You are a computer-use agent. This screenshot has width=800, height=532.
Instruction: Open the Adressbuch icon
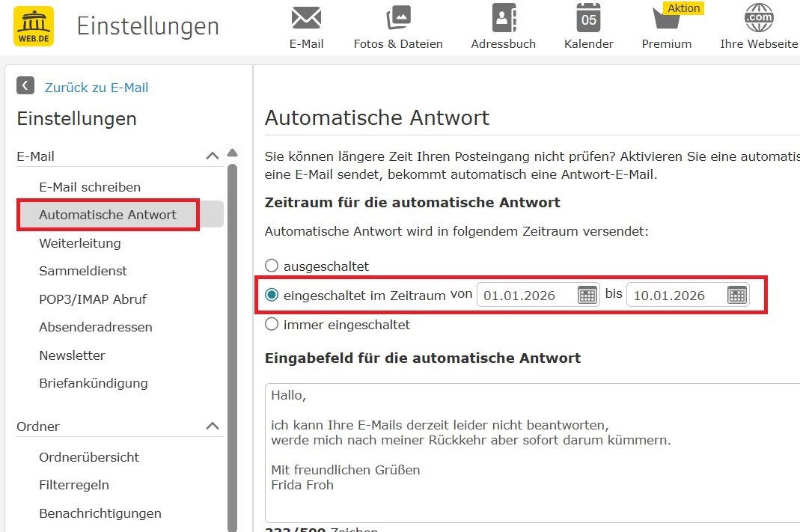(x=503, y=17)
